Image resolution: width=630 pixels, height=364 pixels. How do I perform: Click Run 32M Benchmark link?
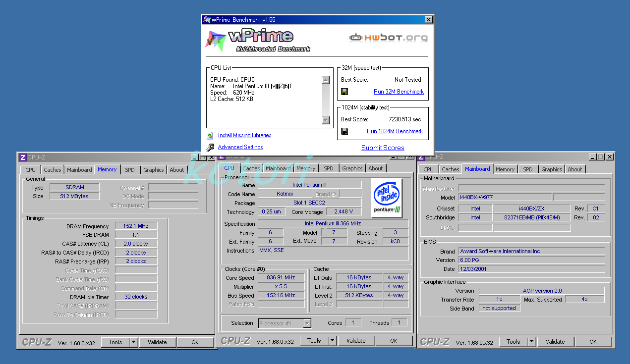[x=399, y=92]
